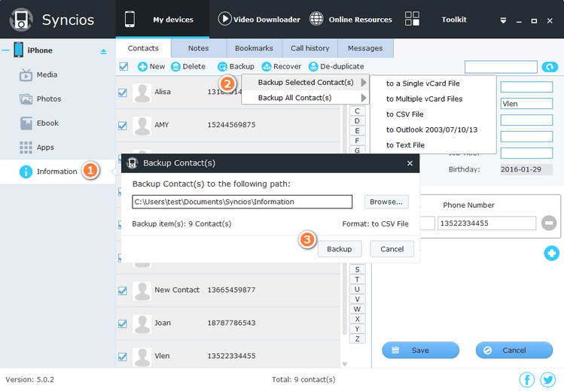Open the Backup toolbar menu
This screenshot has width=564, height=392.
tap(236, 66)
